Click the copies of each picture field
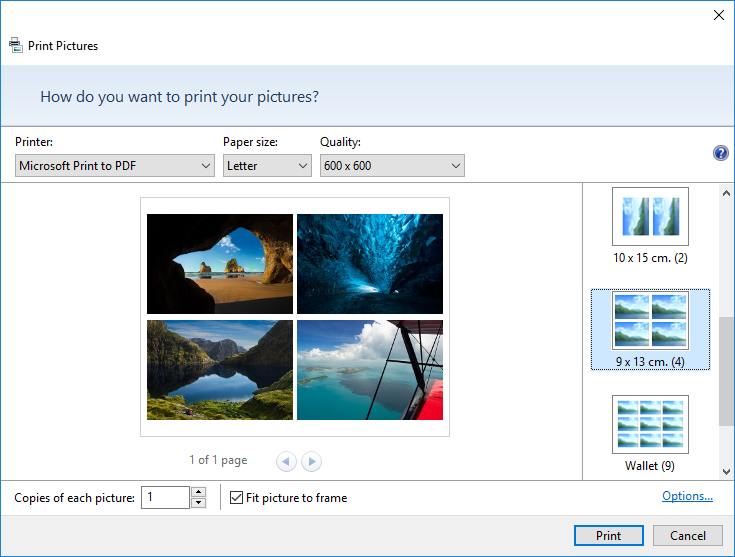 tap(165, 497)
